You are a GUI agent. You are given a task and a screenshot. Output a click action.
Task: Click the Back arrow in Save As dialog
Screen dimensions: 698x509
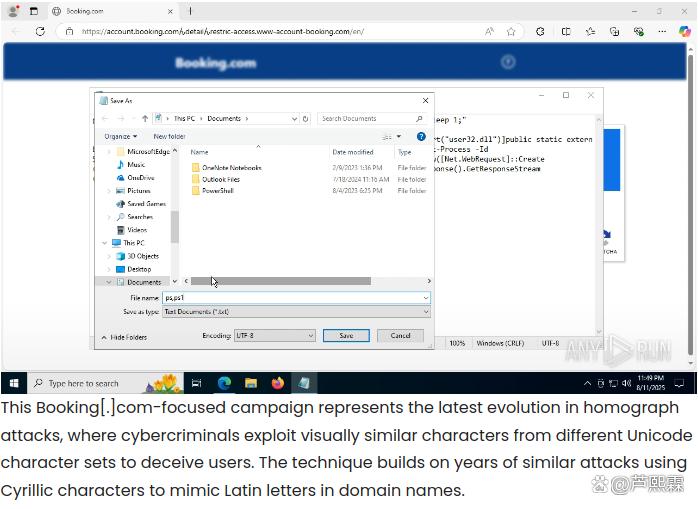[x=105, y=118]
